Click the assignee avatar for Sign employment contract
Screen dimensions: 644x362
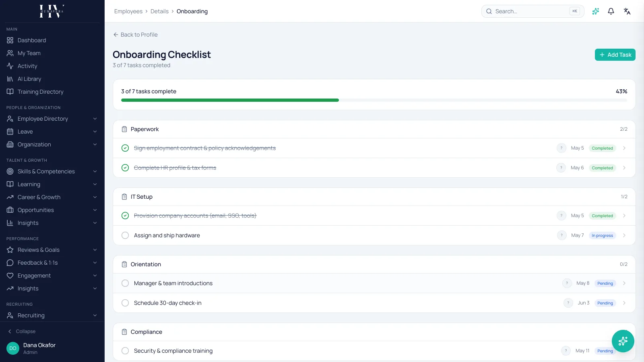[561, 148]
